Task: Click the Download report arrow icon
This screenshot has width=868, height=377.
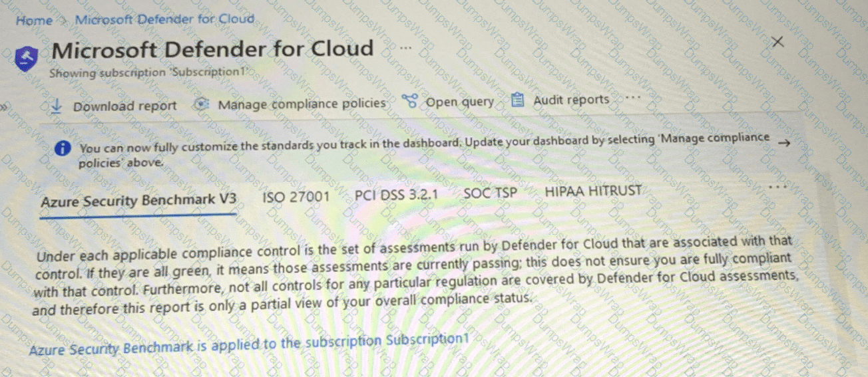Action: click(x=57, y=106)
